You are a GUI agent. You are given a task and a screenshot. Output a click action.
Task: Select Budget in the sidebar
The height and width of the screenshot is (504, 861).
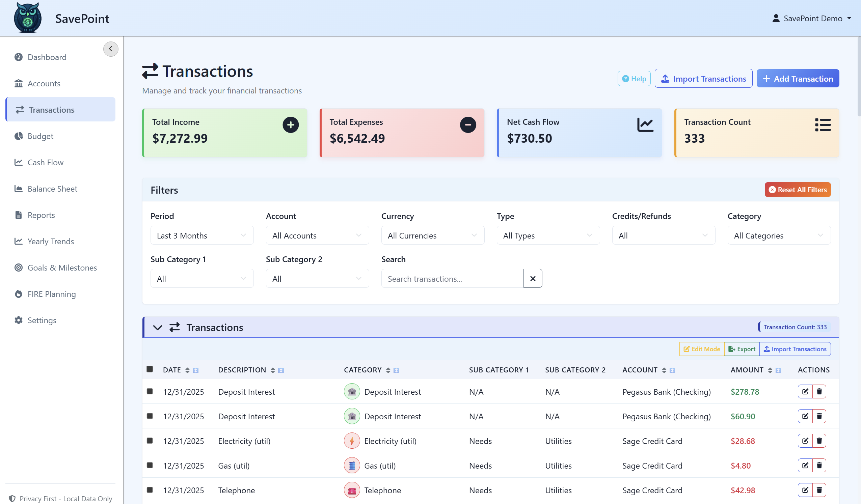40,136
